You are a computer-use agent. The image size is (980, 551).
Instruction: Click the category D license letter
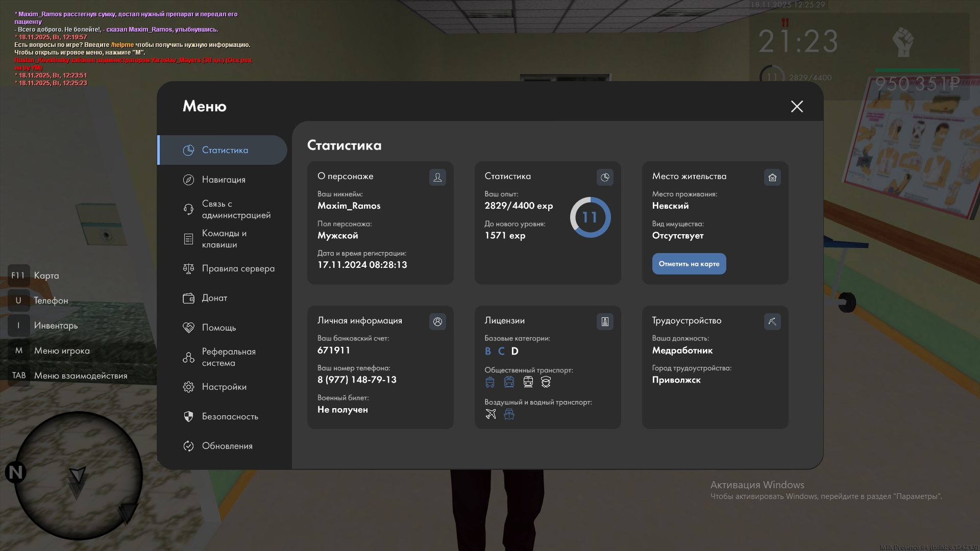tap(514, 351)
